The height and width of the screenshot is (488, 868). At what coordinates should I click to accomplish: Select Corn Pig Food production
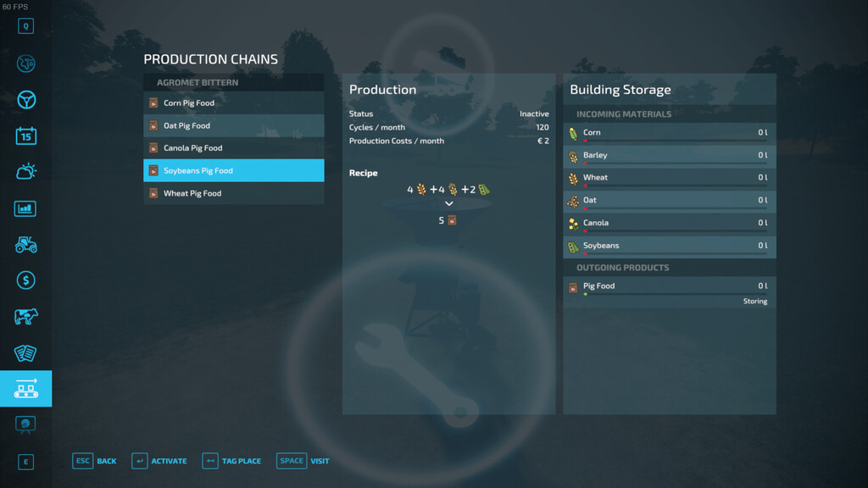234,103
